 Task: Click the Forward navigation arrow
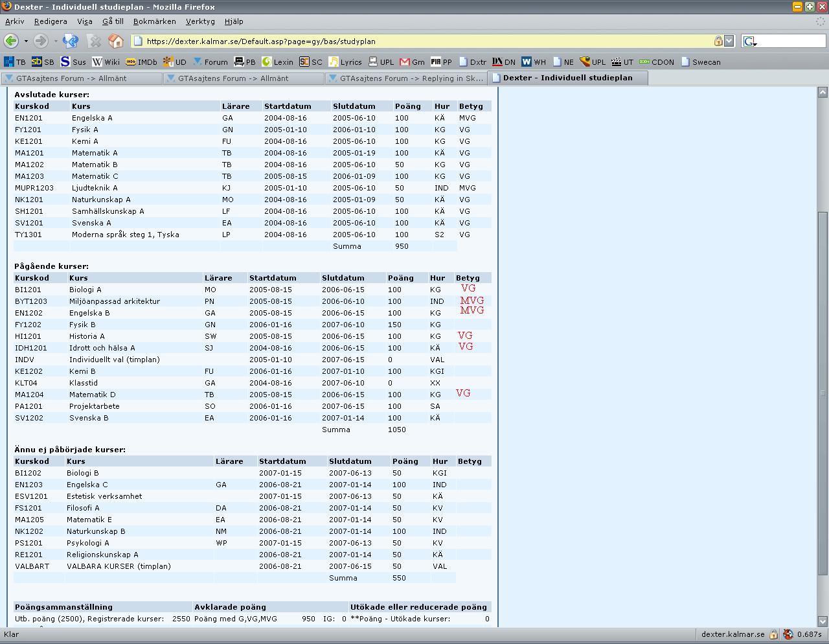41,41
